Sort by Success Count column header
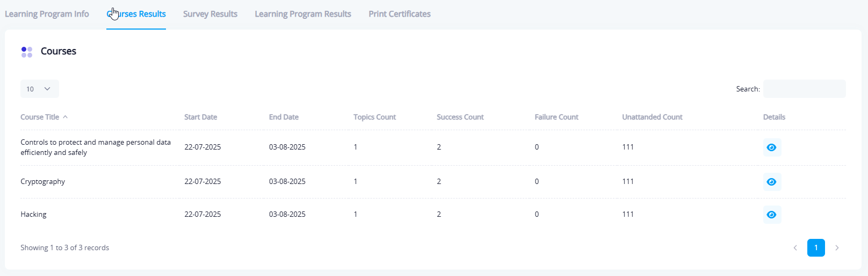868x276 pixels. pyautogui.click(x=460, y=117)
